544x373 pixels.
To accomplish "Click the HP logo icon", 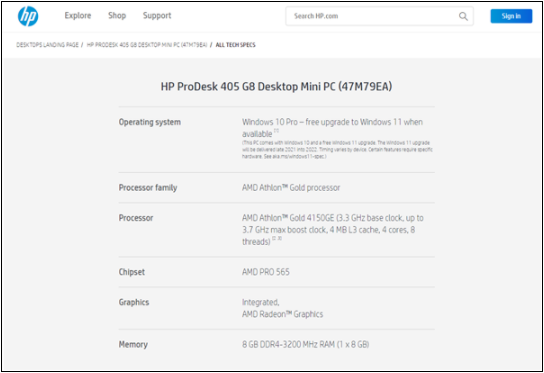I will coord(28,16).
